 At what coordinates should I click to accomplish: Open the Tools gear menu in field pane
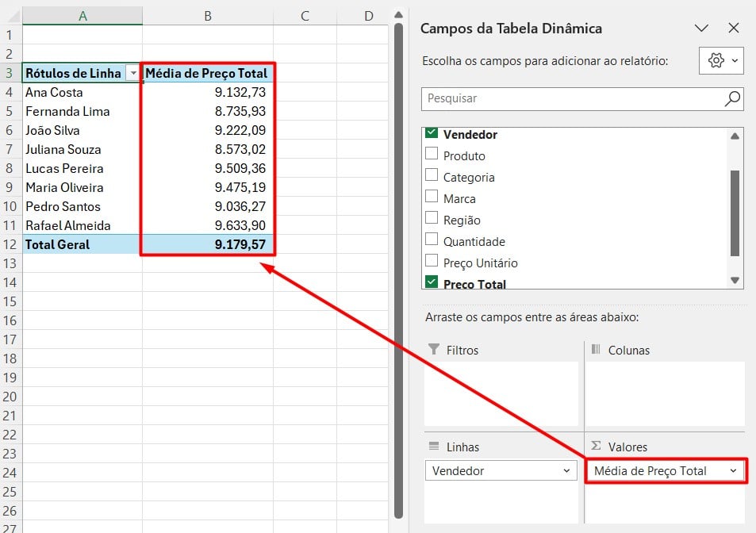pos(721,61)
